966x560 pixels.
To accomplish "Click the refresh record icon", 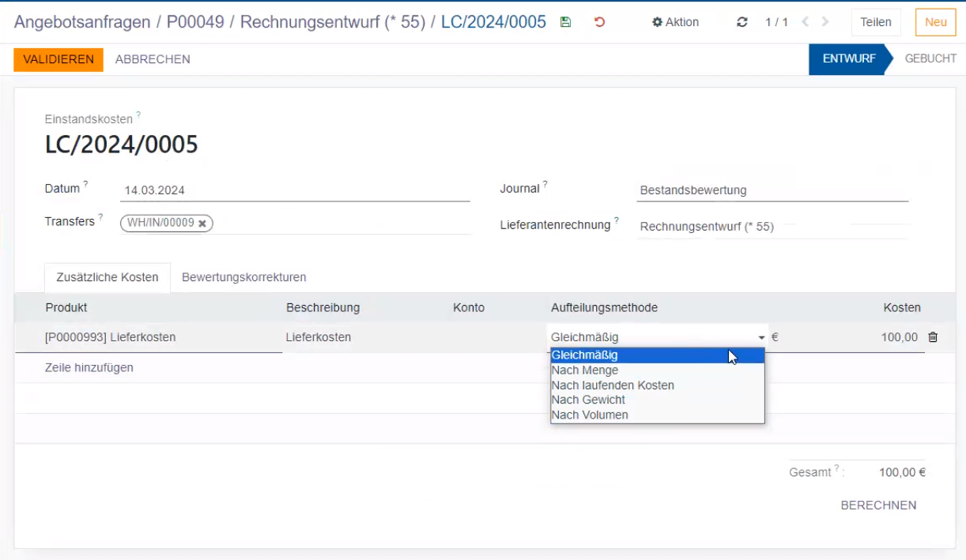I will [742, 22].
